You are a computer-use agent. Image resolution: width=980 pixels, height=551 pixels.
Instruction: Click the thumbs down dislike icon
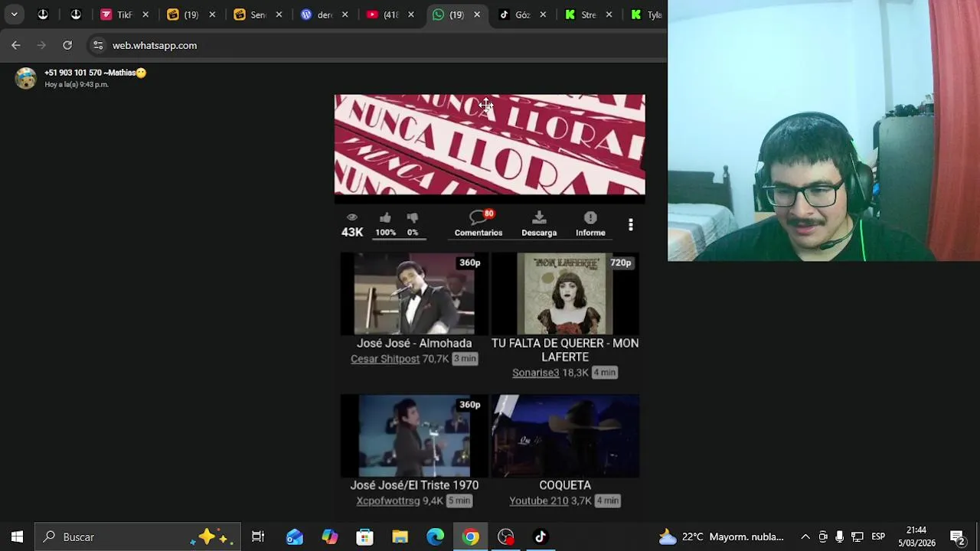tap(413, 218)
